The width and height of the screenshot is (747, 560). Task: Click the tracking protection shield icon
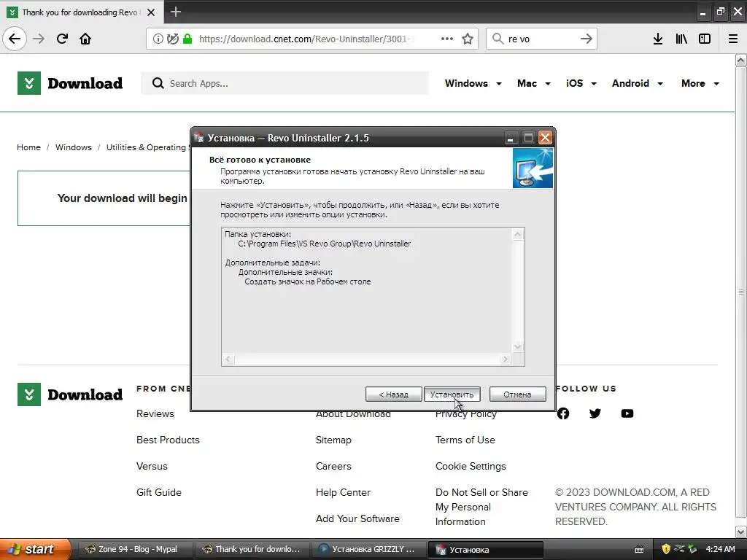click(x=172, y=39)
